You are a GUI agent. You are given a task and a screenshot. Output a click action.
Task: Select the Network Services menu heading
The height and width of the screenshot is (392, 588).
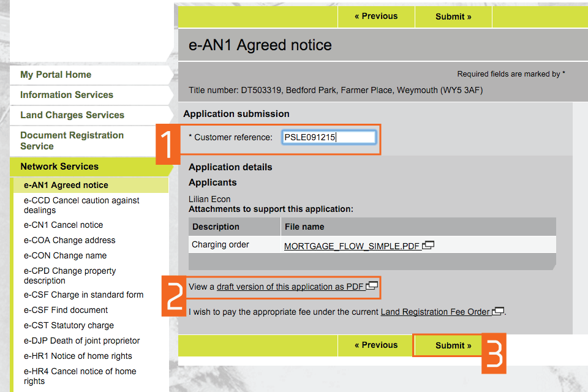coord(59,167)
